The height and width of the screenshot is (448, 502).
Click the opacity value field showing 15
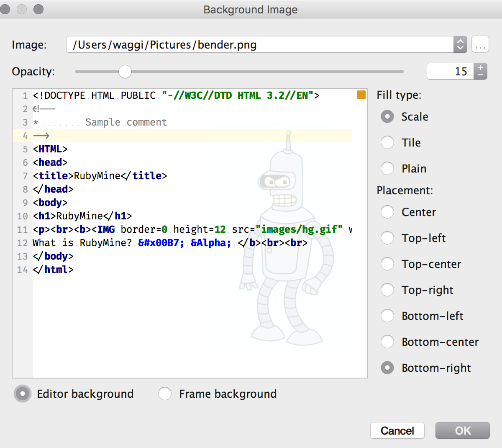pos(451,71)
